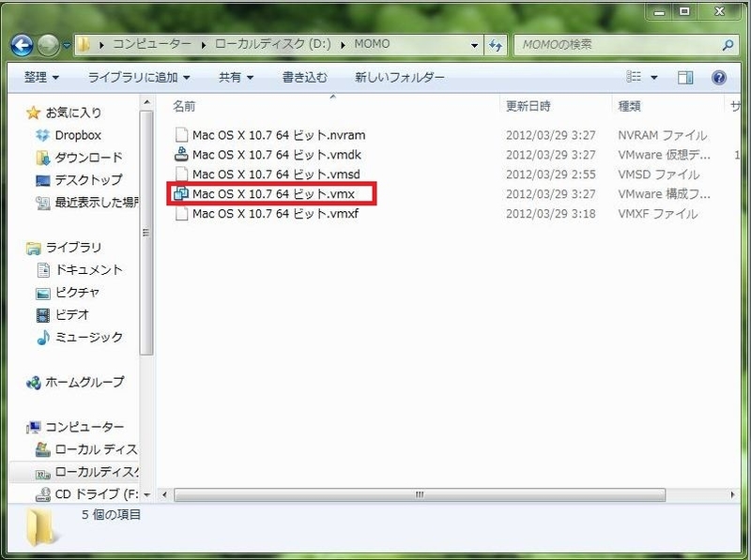Select the Mac OS X 10.7 64 ビット.vmdk file
This screenshot has height=560, width=751.
[277, 155]
